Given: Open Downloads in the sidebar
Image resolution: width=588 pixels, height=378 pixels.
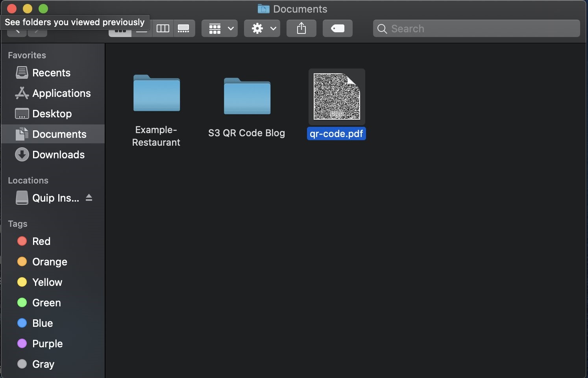Looking at the screenshot, I should tap(53, 155).
